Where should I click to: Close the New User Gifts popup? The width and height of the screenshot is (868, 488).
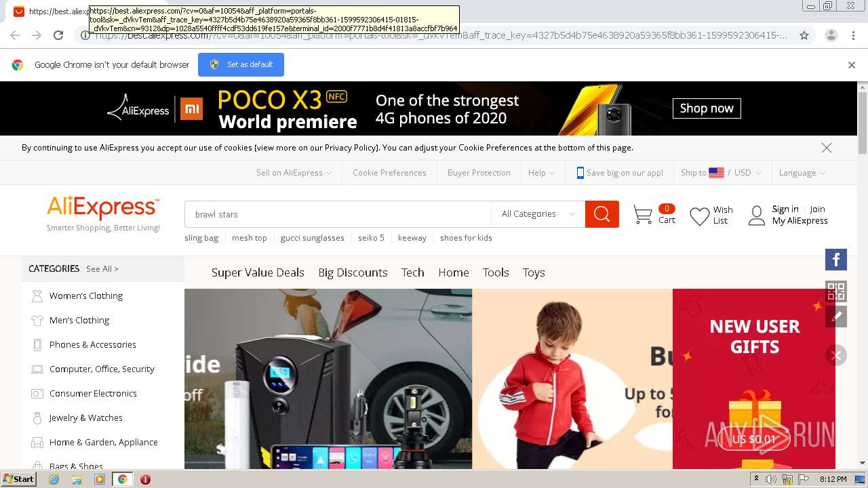click(x=836, y=355)
